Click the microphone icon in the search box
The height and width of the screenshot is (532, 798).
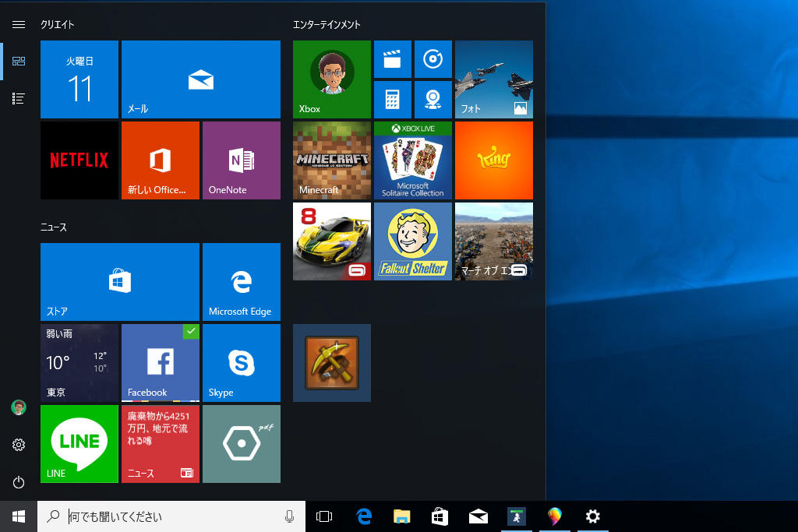290,516
